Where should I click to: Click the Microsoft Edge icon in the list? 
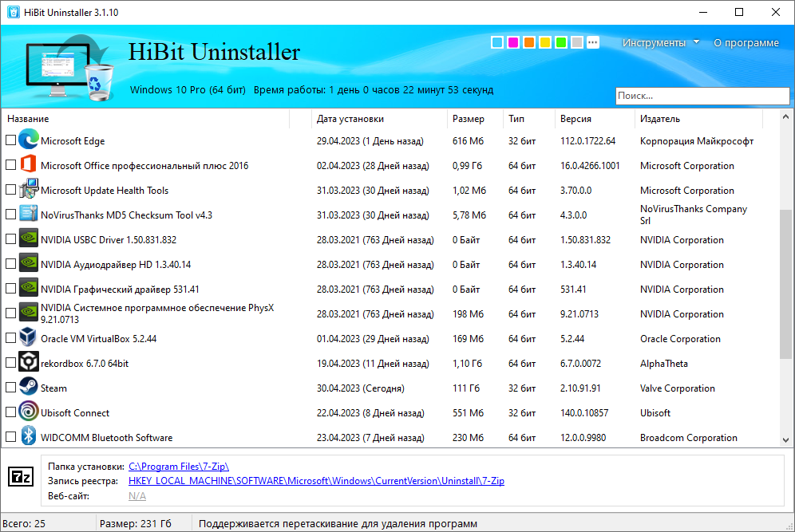coord(28,140)
